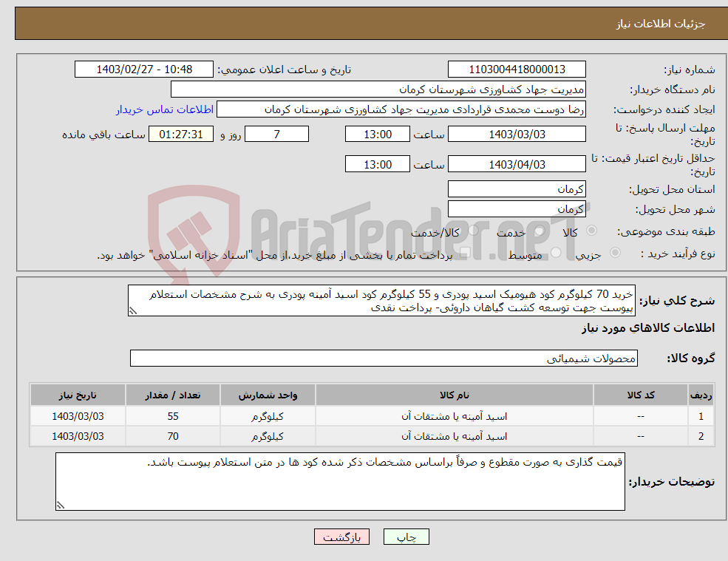Click the general description text area
728x561 pixels.
coord(381,301)
